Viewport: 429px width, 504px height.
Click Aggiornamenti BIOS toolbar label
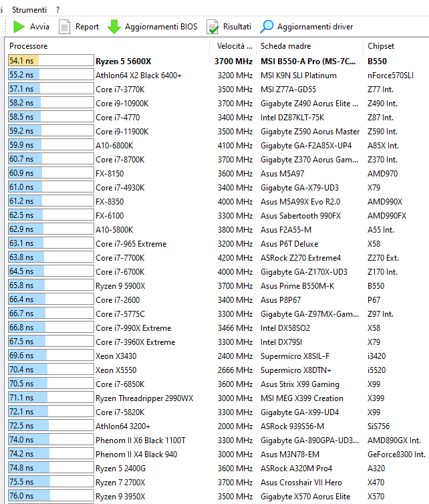(x=161, y=27)
